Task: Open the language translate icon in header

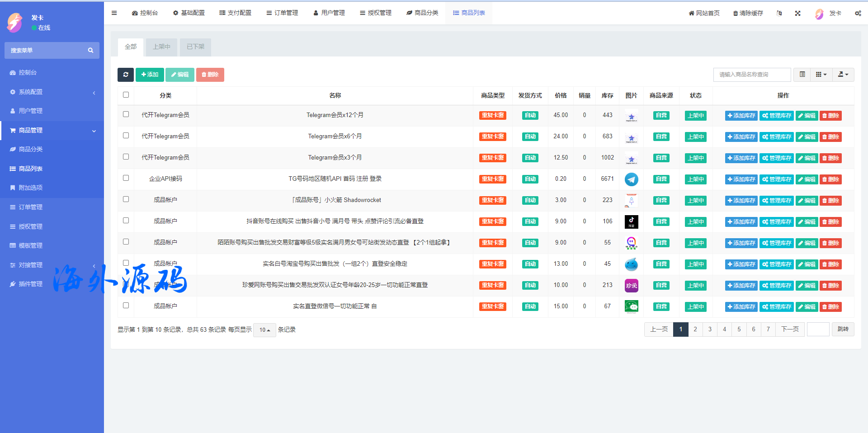Action: 779,13
